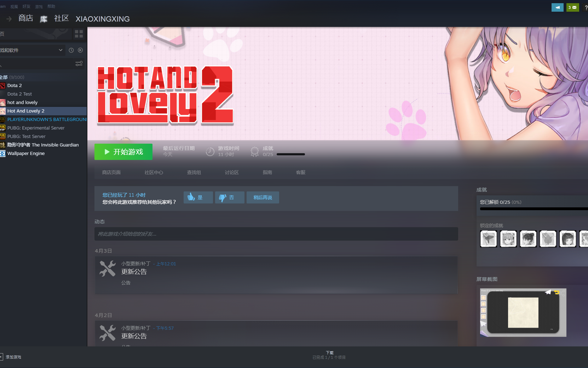This screenshot has width=588, height=368.
Task: Select Wallpaper Engine in the game list
Action: coord(26,153)
